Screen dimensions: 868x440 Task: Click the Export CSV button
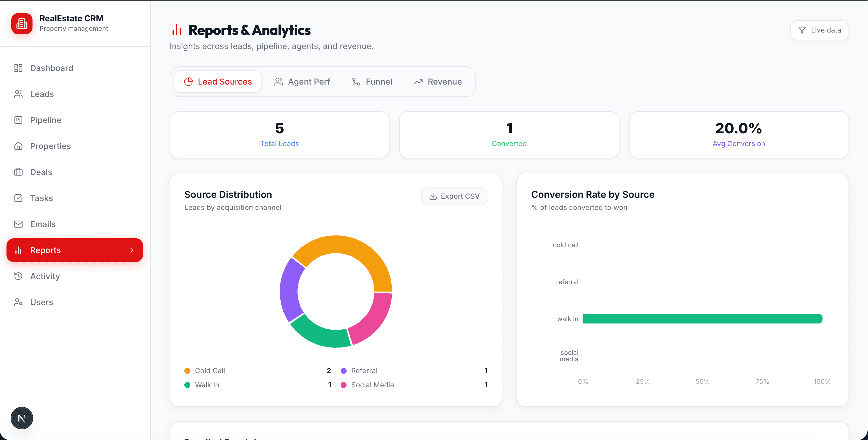(x=454, y=196)
